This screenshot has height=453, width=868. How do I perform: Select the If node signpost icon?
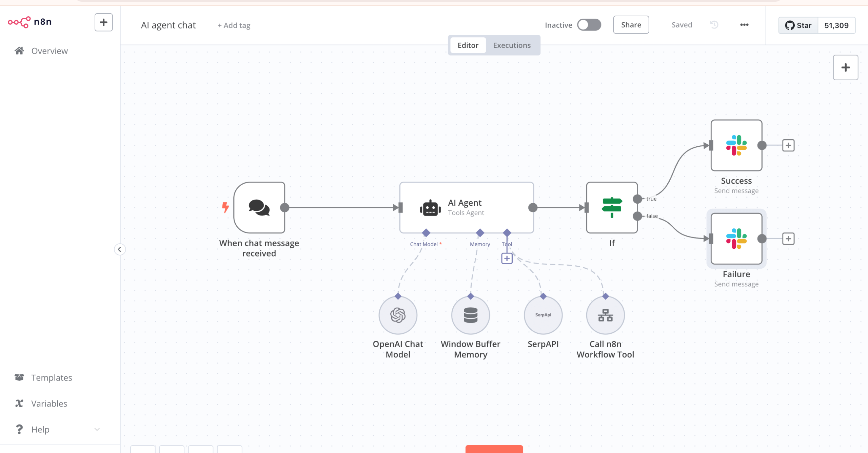click(x=612, y=207)
